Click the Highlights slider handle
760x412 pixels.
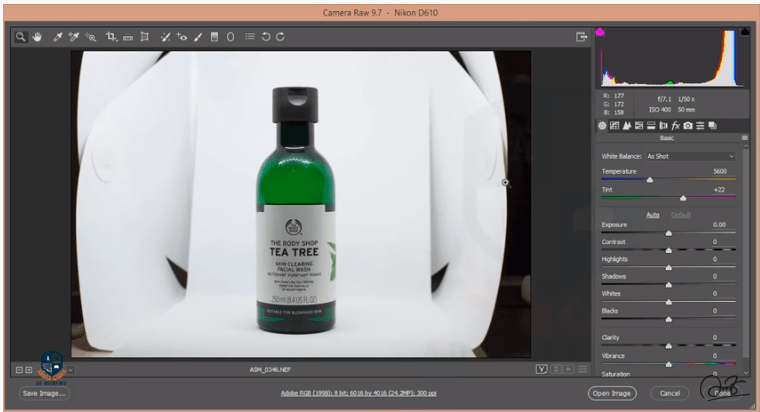pos(668,268)
